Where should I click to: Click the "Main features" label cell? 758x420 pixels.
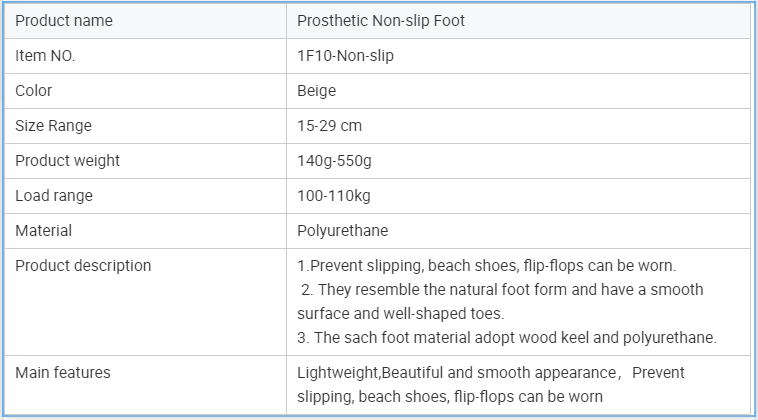click(x=145, y=385)
